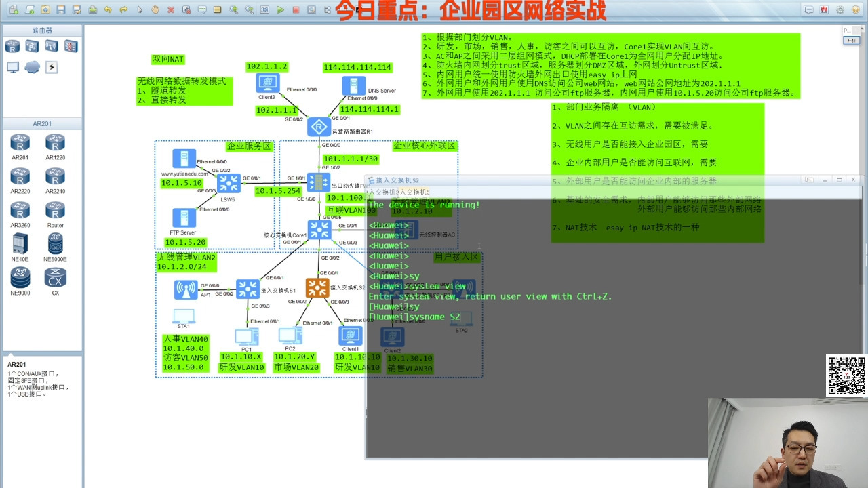Click the QR code image
The image size is (868, 488).
click(846, 375)
